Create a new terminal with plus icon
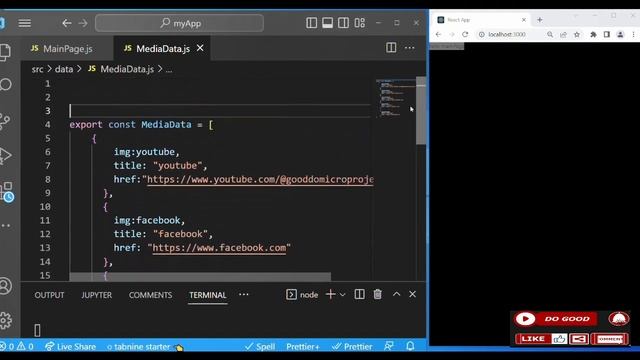Viewport: 640px width, 360px height. point(331,294)
